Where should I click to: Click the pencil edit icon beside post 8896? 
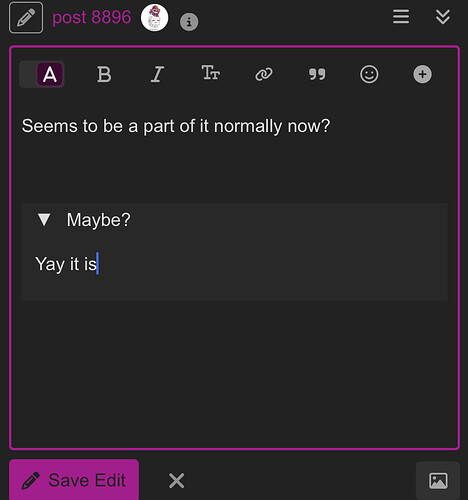point(26,18)
